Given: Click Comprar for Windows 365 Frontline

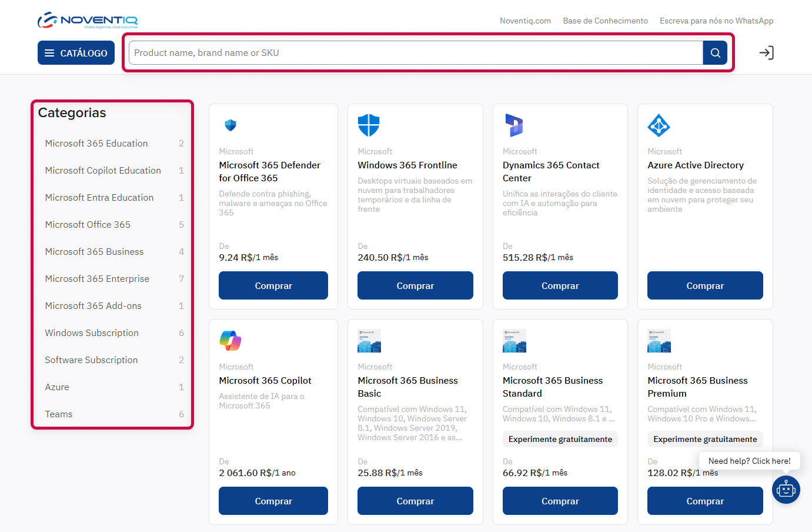Looking at the screenshot, I should [x=415, y=285].
